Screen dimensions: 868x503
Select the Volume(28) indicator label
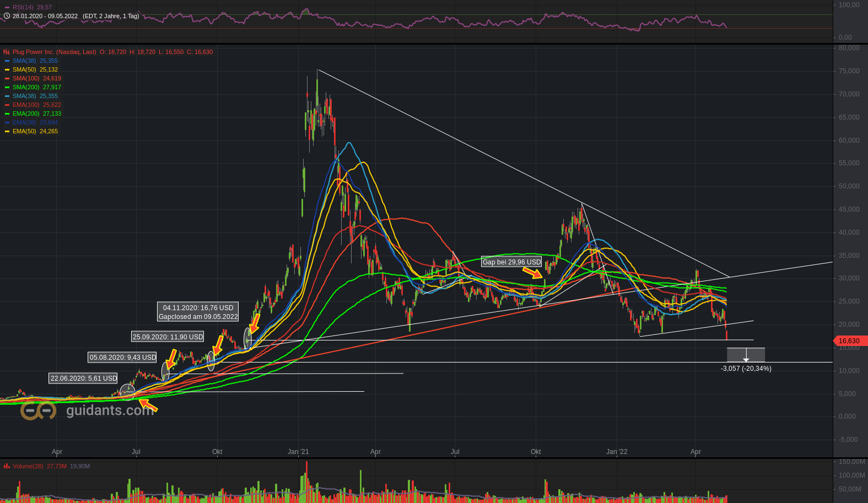point(28,466)
